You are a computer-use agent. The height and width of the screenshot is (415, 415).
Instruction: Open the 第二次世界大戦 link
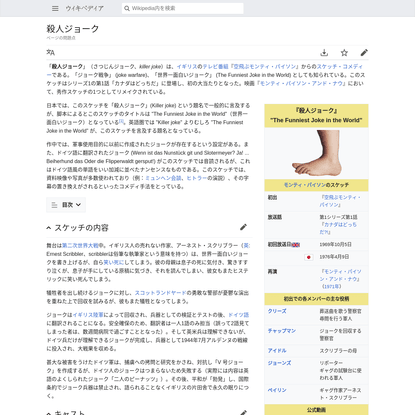pos(80,246)
